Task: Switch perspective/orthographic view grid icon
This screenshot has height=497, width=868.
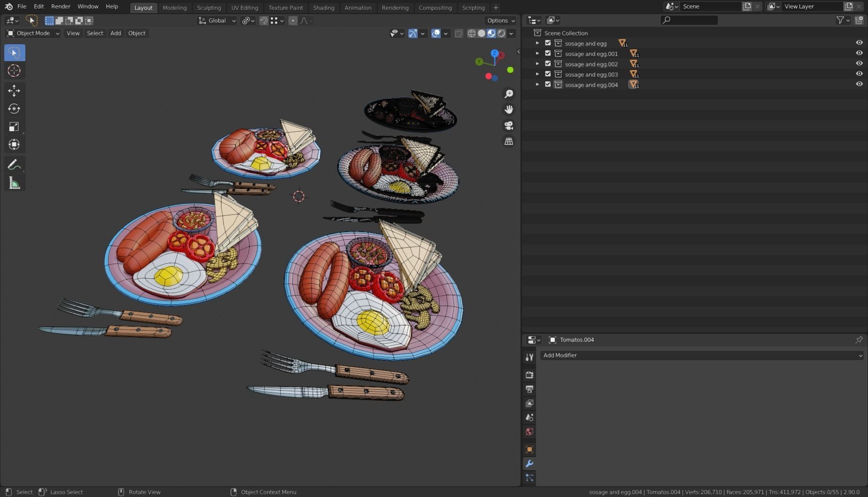Action: coord(509,142)
